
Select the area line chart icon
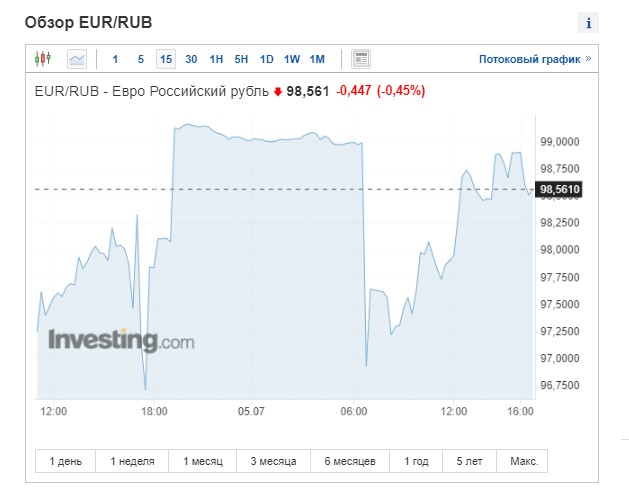[x=77, y=59]
